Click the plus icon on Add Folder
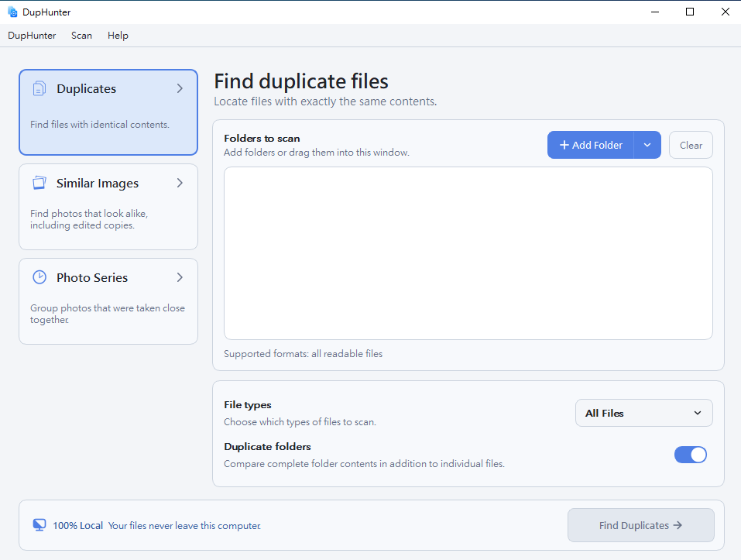The image size is (741, 560). click(564, 145)
